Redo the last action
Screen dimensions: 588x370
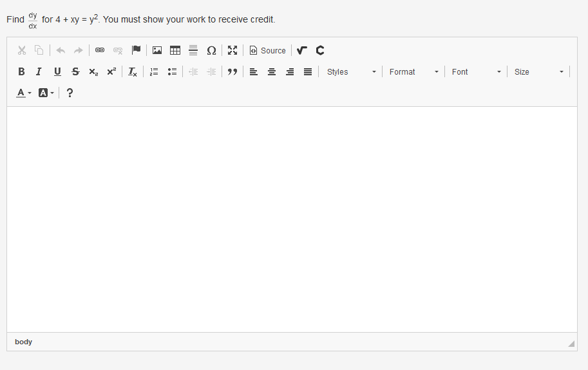[79, 50]
